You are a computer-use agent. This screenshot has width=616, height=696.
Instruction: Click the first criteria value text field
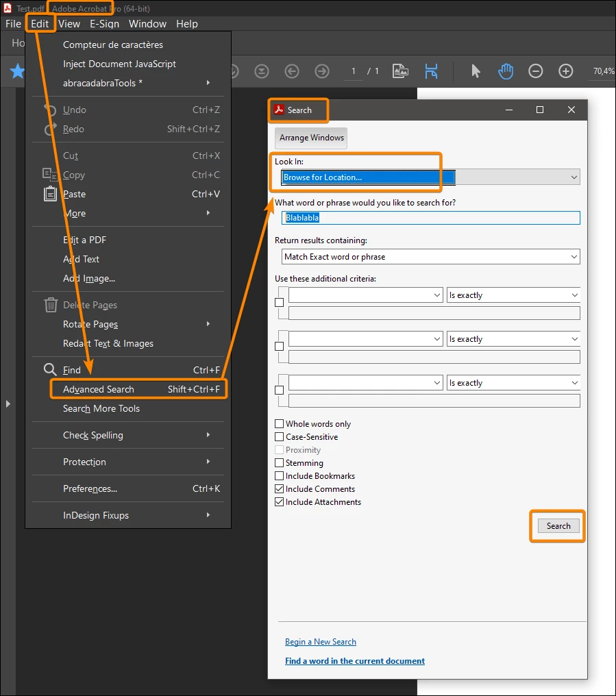(x=434, y=313)
